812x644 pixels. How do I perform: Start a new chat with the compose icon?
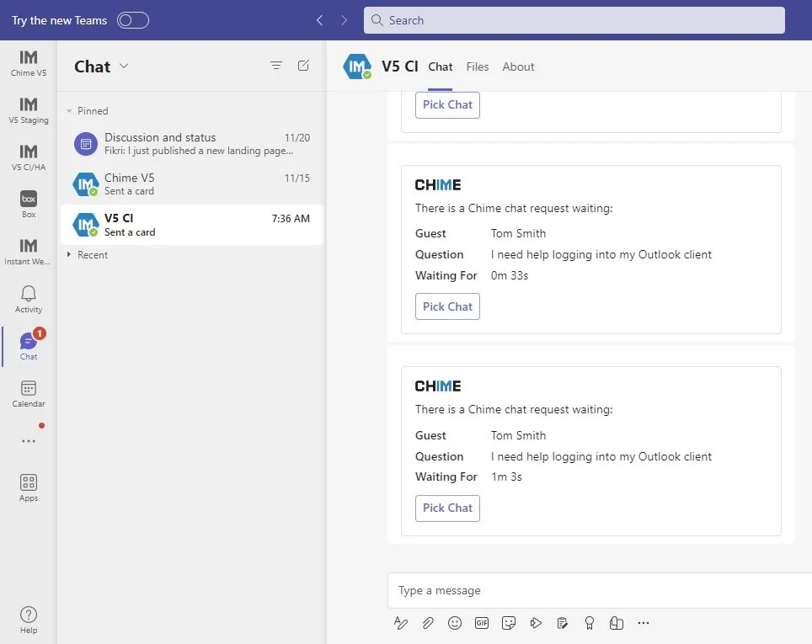click(303, 65)
